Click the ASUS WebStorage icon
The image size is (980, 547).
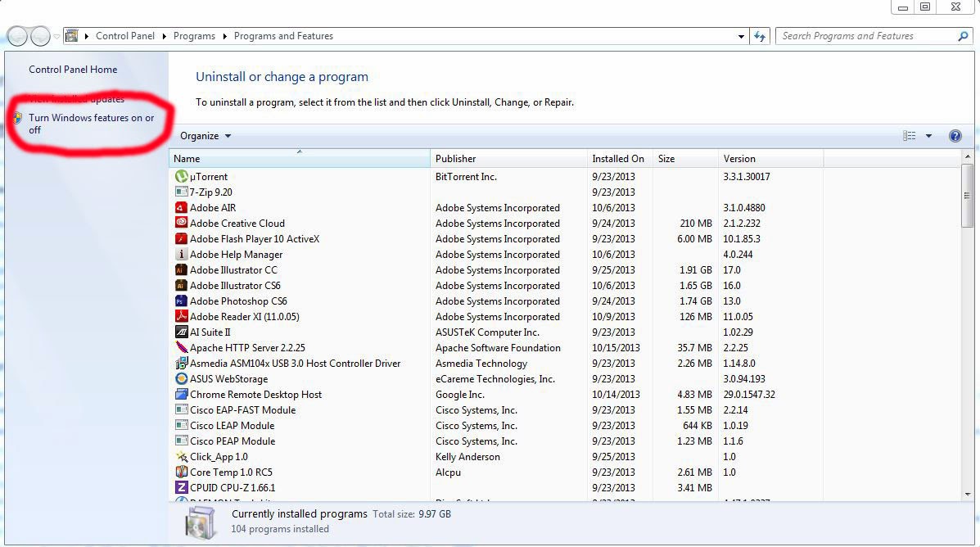(181, 379)
